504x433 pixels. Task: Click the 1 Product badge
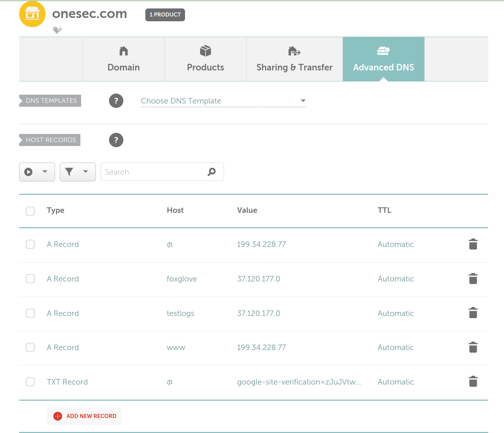tap(165, 15)
